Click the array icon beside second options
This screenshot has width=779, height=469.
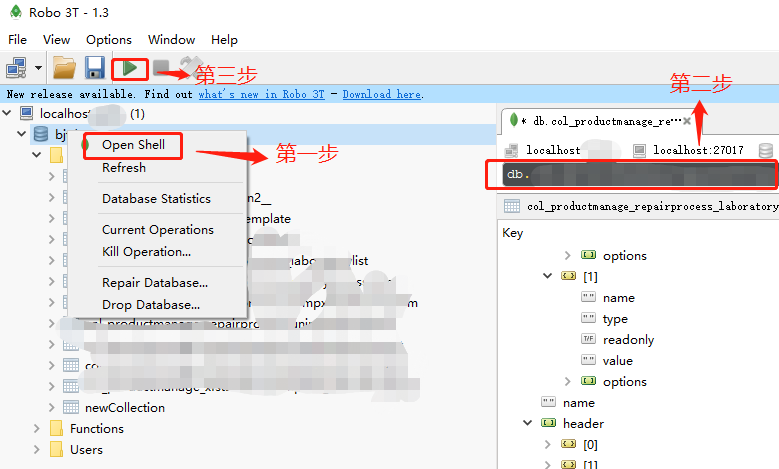588,381
